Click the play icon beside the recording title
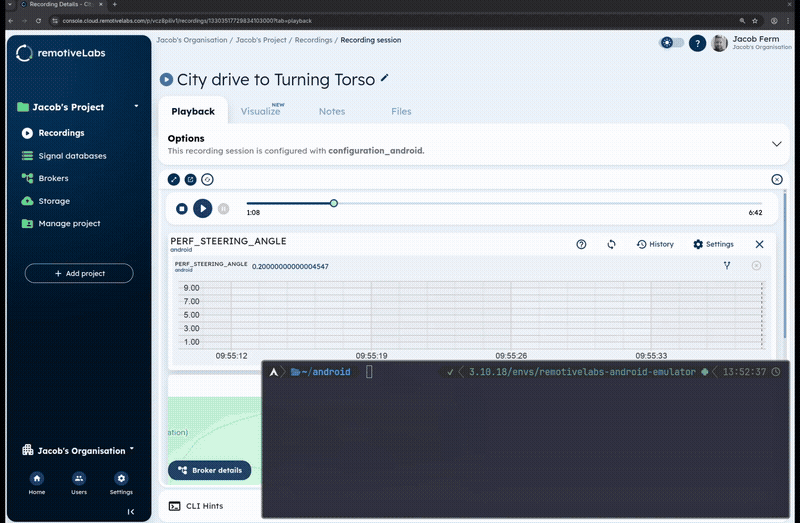 point(166,80)
